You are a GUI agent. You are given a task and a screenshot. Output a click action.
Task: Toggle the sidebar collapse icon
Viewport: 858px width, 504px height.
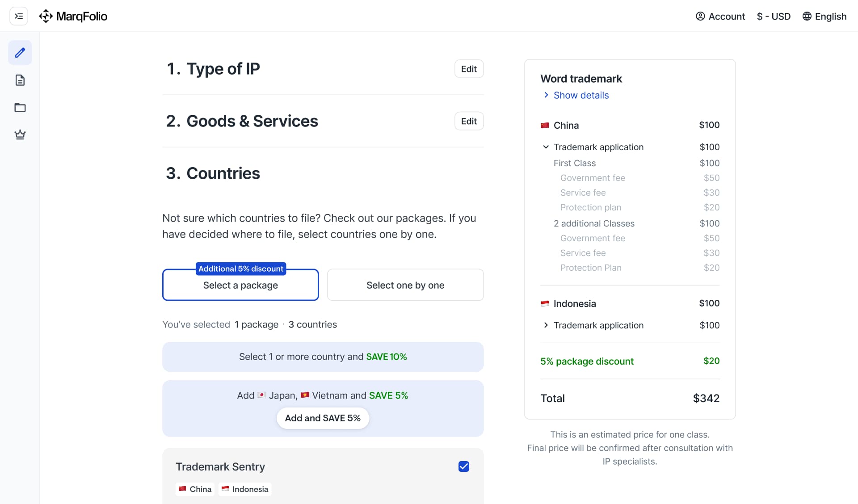coord(19,16)
